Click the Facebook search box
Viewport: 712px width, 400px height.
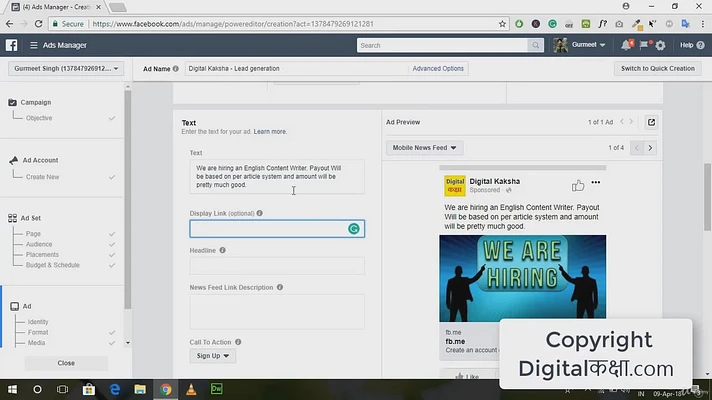442,45
